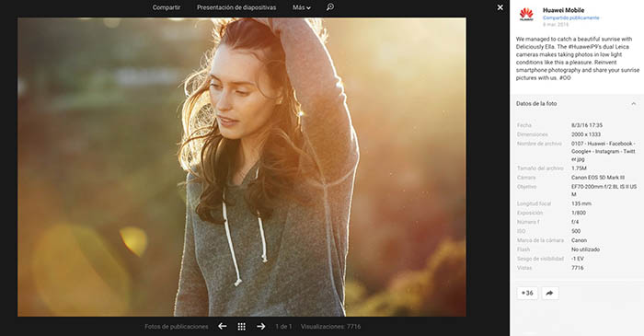The width and height of the screenshot is (644, 336).
Task: Select date value 8/3/16 17:35
Action: 587,125
